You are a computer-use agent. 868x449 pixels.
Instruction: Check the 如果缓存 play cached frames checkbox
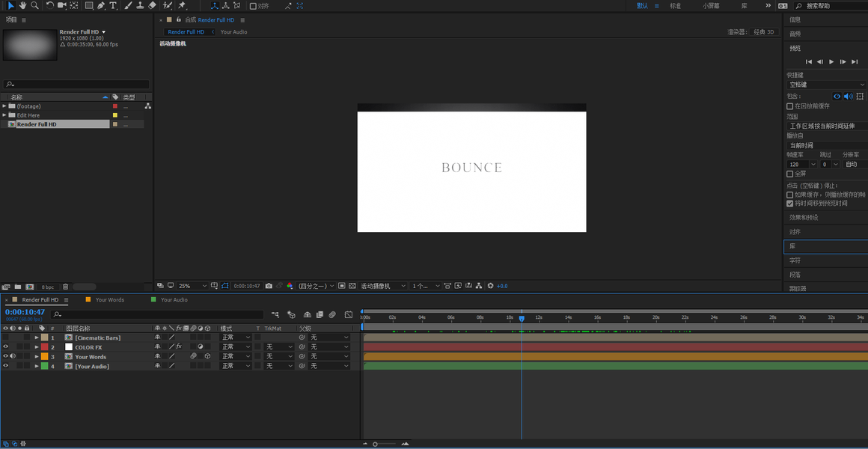[x=790, y=195]
